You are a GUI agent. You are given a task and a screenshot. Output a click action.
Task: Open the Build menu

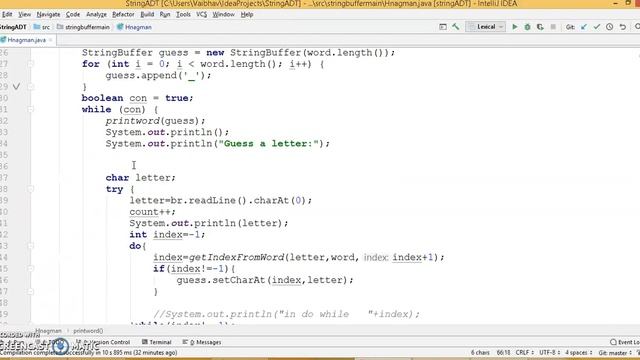point(147,14)
